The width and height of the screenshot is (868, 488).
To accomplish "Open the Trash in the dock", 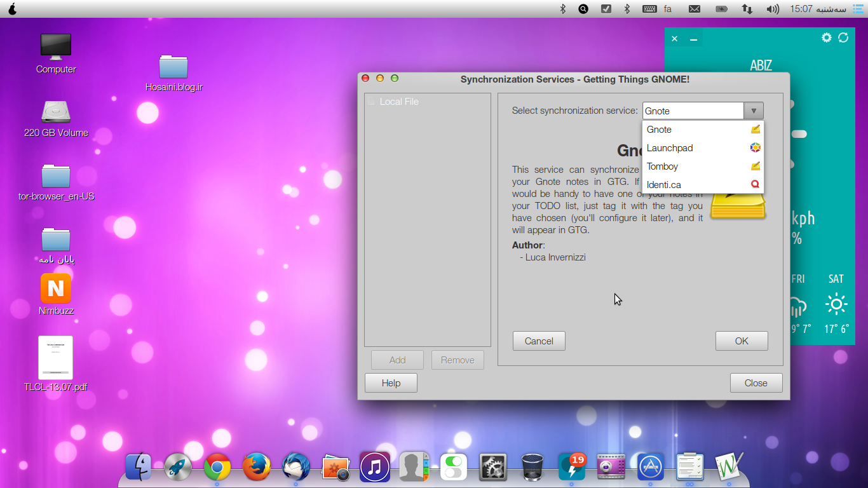I will (x=532, y=468).
